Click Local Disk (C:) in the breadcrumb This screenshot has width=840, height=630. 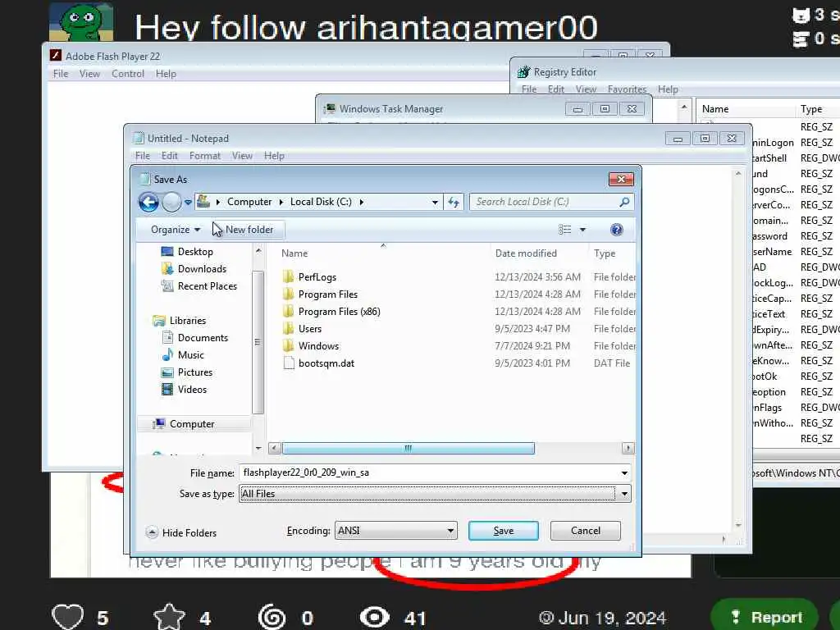tap(321, 202)
